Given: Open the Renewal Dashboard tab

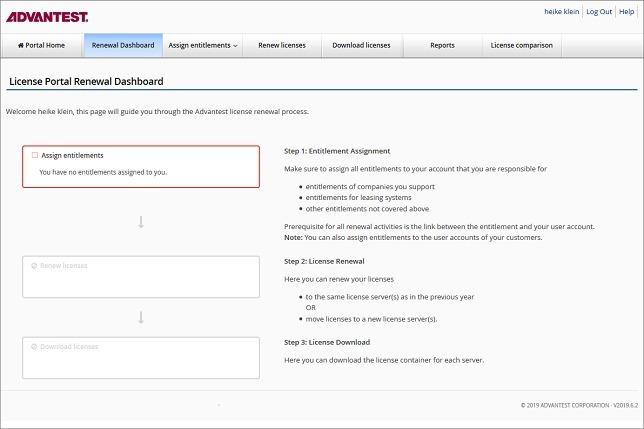Looking at the screenshot, I should [122, 45].
